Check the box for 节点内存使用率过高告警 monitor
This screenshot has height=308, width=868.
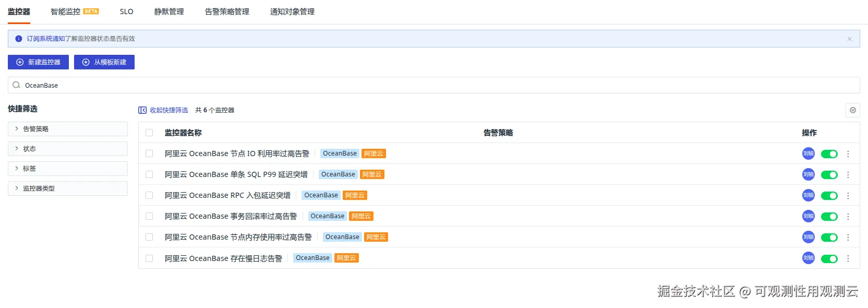[149, 237]
